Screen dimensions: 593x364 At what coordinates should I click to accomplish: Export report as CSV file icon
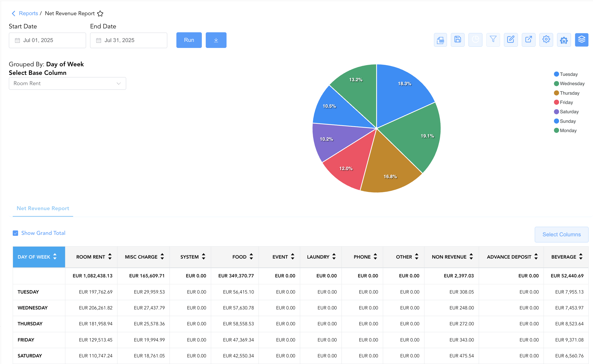[x=440, y=40]
